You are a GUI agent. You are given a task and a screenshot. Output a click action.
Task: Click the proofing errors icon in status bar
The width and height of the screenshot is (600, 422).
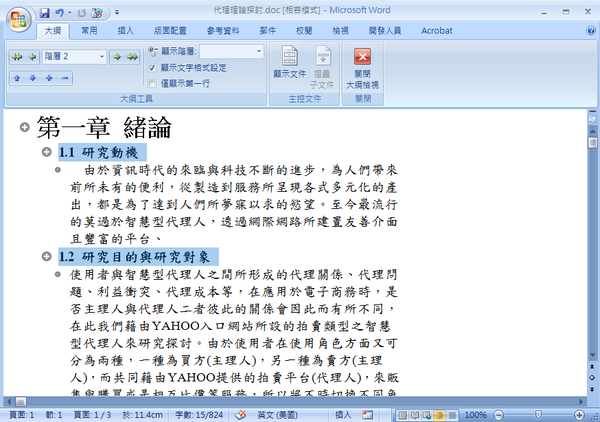point(241,415)
